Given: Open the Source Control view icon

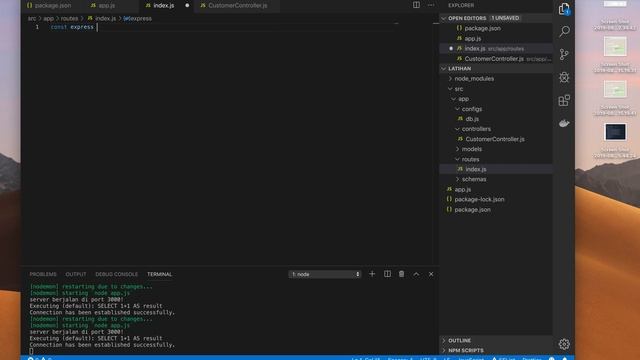Looking at the screenshot, I should pos(564,54).
